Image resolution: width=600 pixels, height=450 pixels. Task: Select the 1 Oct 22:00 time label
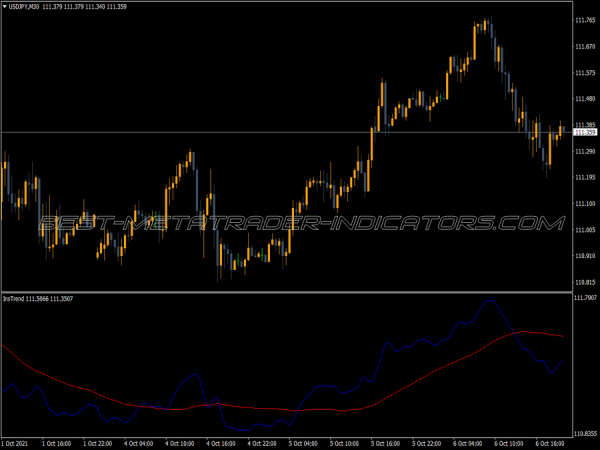98,443
